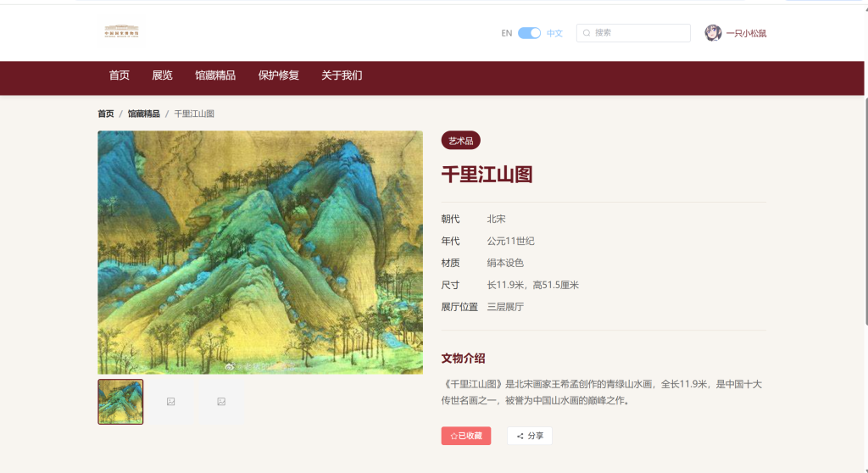
Task: Click the 艺术品 category tag
Action: click(460, 141)
